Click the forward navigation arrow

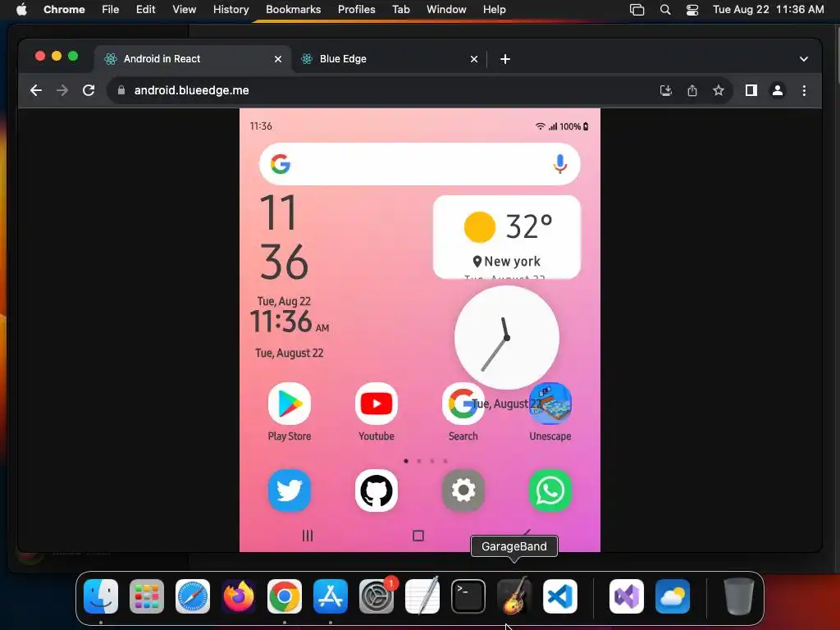[62, 90]
